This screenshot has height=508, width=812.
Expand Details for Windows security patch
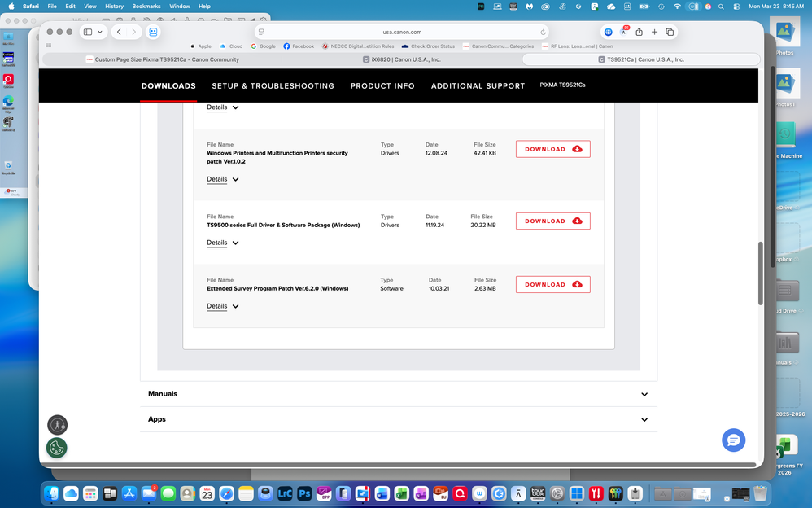223,179
